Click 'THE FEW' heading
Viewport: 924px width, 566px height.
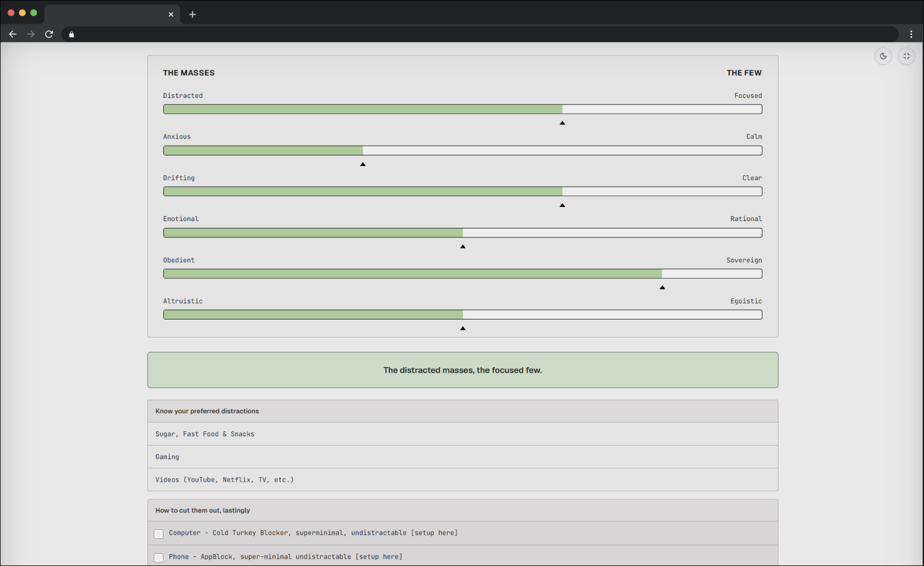pos(744,73)
